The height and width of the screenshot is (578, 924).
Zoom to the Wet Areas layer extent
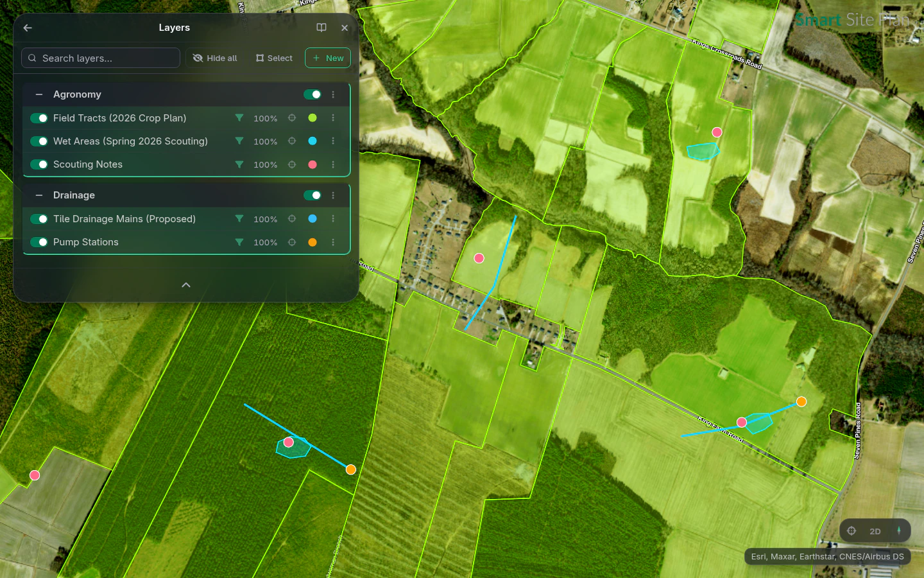click(292, 141)
